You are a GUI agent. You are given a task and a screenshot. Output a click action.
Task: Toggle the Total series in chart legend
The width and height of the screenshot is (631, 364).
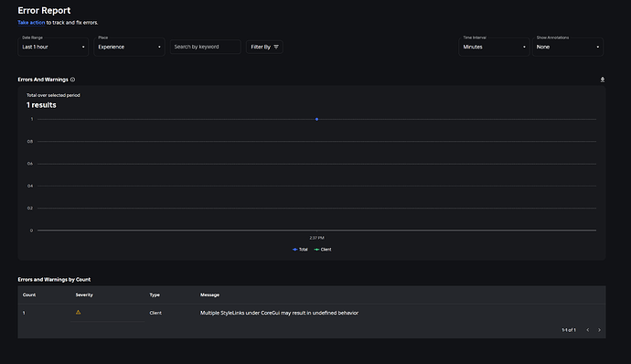[x=300, y=250]
